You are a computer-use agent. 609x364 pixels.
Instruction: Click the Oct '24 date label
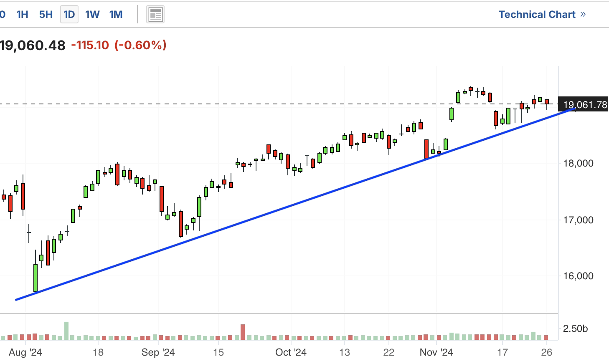[291, 352]
